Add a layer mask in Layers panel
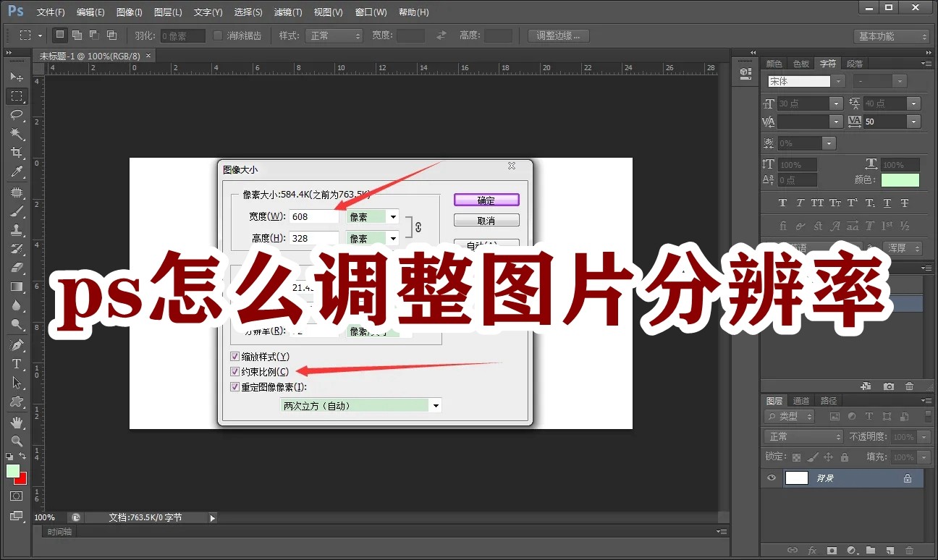 [832, 551]
